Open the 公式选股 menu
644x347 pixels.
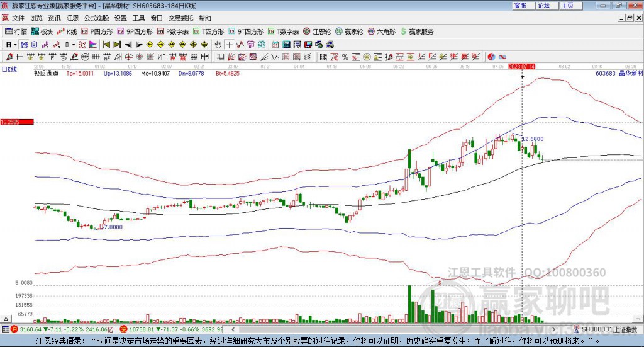(x=96, y=18)
